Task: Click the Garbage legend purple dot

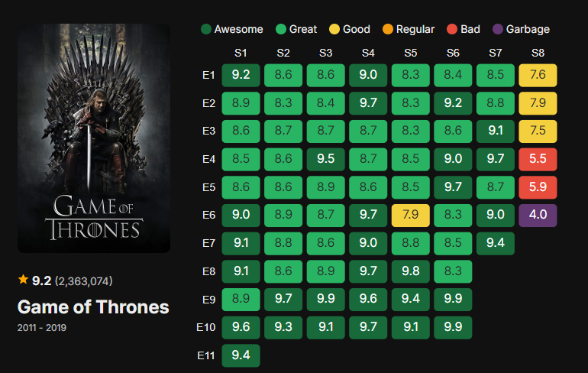Action: 497,30
